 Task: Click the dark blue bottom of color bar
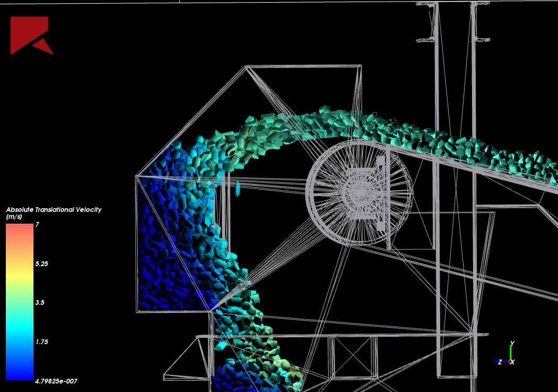pos(20,372)
